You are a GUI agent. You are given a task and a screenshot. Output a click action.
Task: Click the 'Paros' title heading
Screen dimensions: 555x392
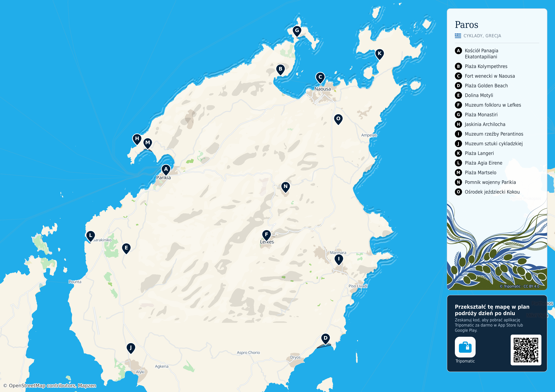point(466,25)
